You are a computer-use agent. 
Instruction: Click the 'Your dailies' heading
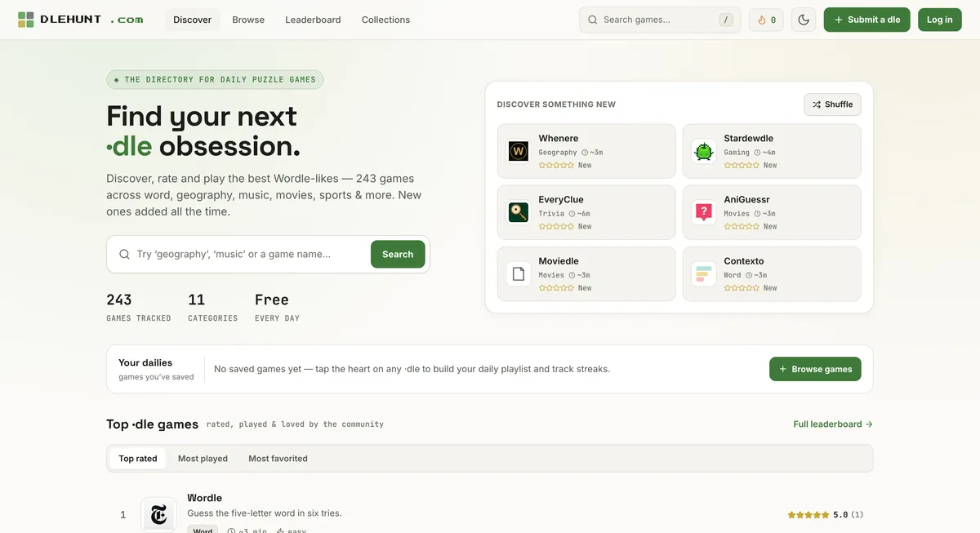pyautogui.click(x=145, y=362)
